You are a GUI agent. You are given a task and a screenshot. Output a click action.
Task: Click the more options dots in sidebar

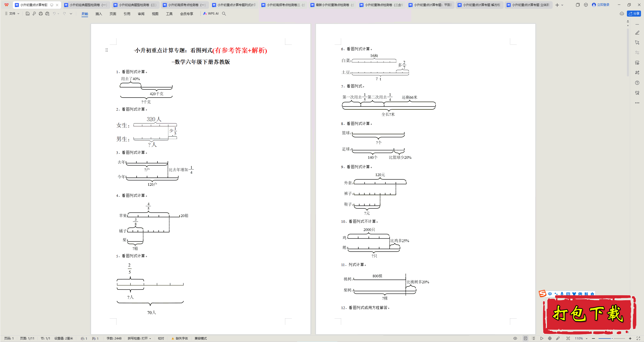click(x=637, y=103)
